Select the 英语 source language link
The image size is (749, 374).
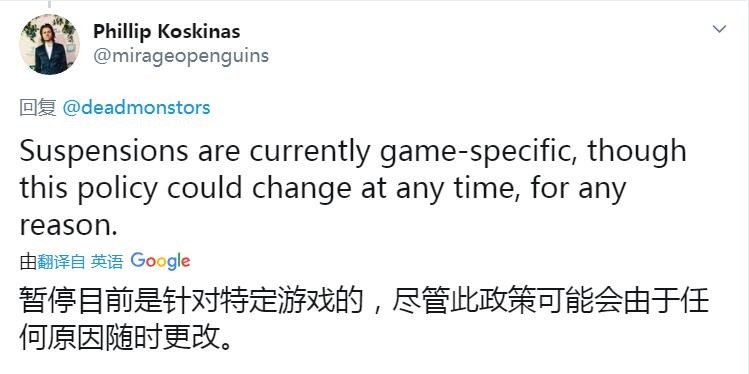pyautogui.click(x=107, y=262)
